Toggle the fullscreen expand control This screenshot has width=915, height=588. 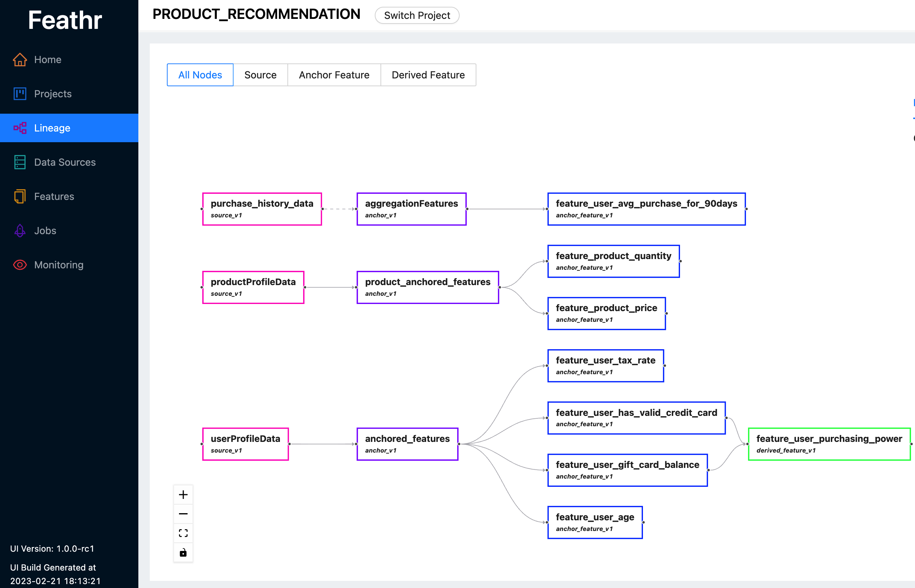click(x=184, y=533)
